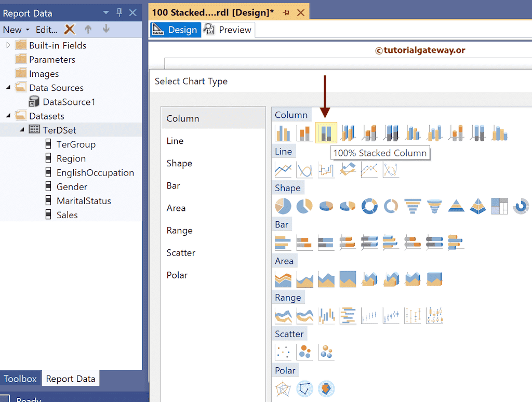Move item down in Report Data toolbar
Viewport: 532px width, 402px height.
(106, 29)
